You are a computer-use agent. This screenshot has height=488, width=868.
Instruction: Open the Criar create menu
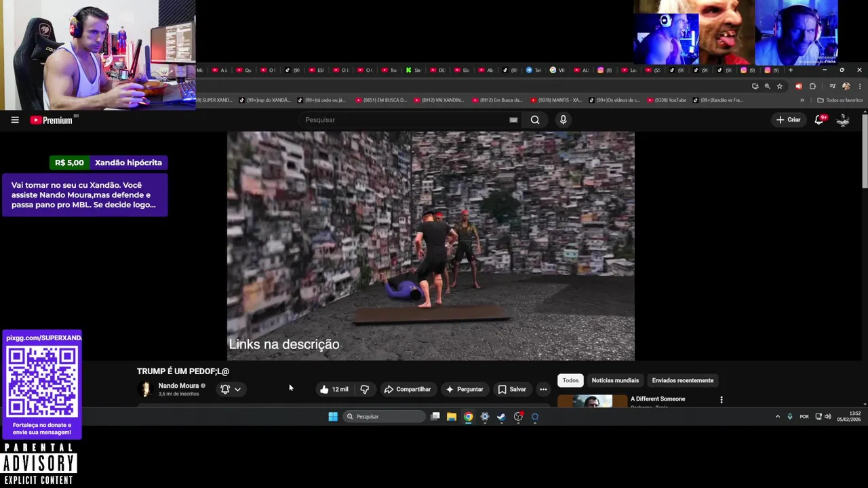[789, 120]
